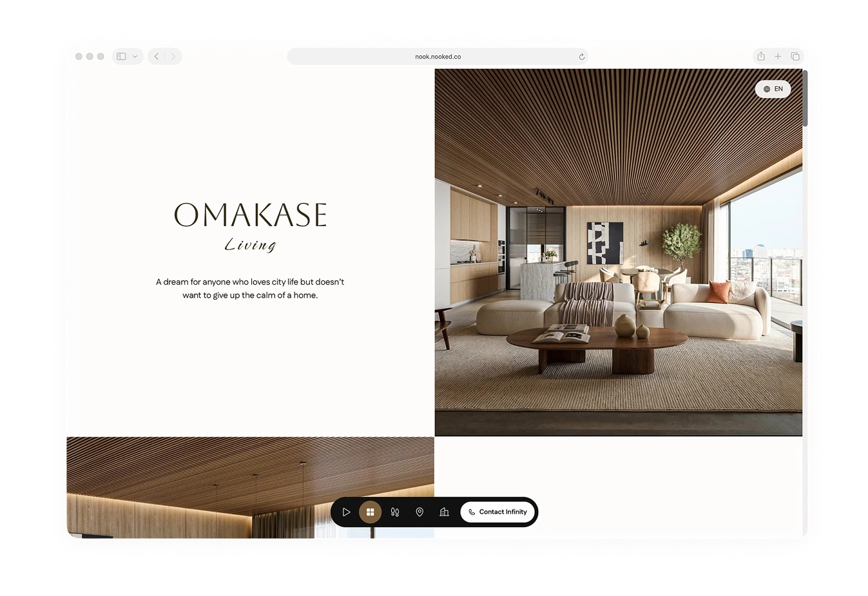The height and width of the screenshot is (596, 868).
Task: Go forward with the browser forward arrow
Action: [x=173, y=57]
